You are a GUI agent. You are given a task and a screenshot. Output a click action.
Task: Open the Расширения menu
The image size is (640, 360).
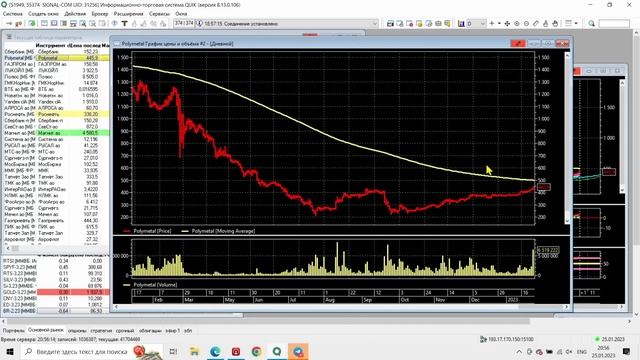pos(129,14)
